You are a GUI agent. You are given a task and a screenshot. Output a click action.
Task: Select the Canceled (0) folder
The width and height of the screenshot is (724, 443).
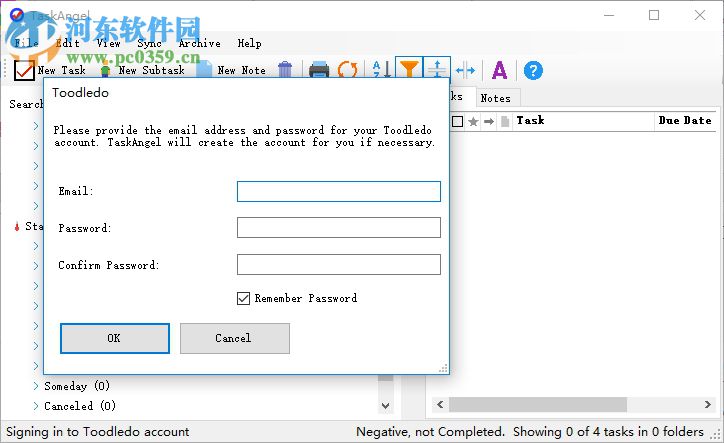[x=80, y=406]
